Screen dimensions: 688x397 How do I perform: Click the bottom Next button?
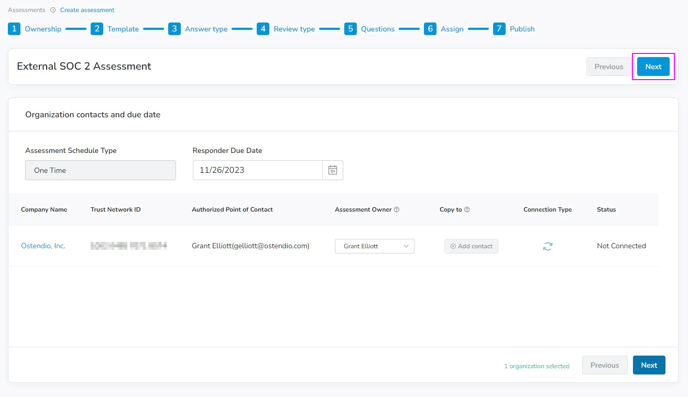(649, 365)
